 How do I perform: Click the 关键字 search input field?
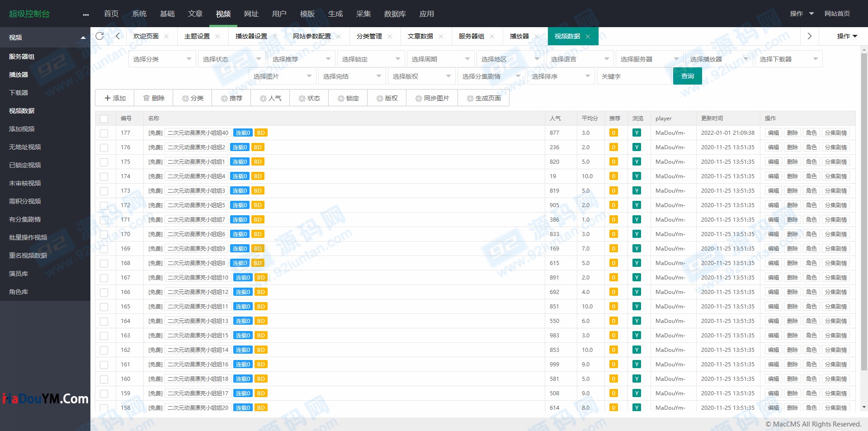click(634, 76)
